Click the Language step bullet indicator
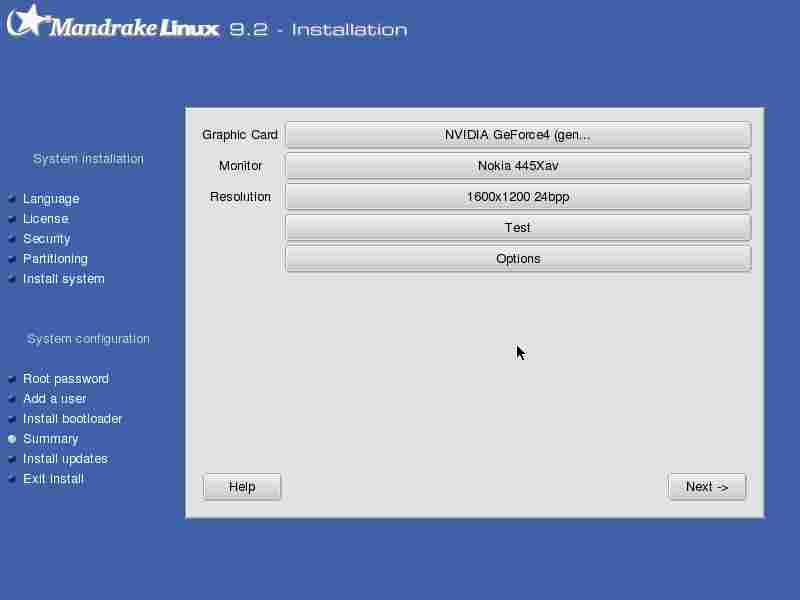 (x=12, y=198)
